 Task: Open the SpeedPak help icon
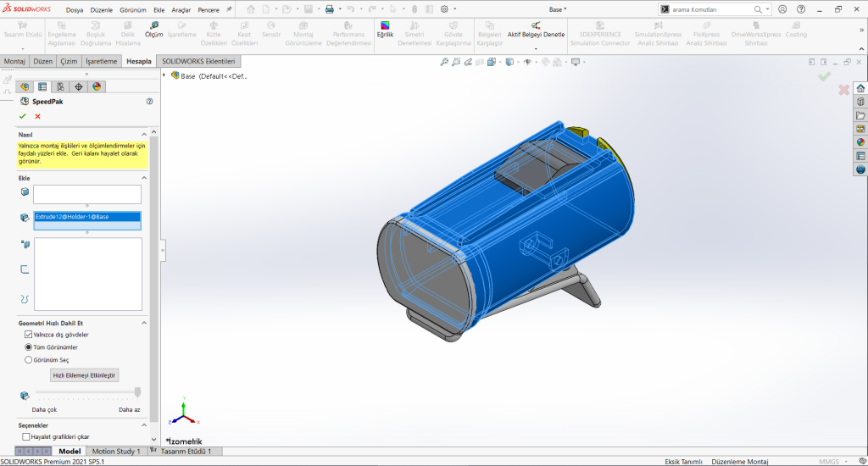point(149,101)
